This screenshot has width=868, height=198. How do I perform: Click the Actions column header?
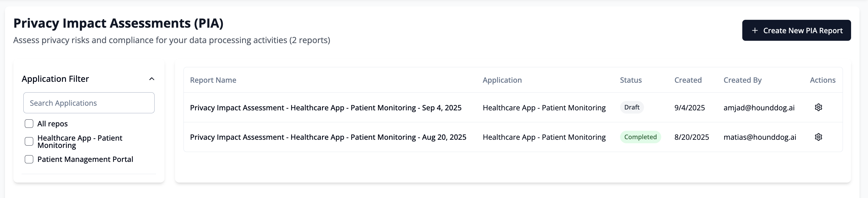[822, 80]
